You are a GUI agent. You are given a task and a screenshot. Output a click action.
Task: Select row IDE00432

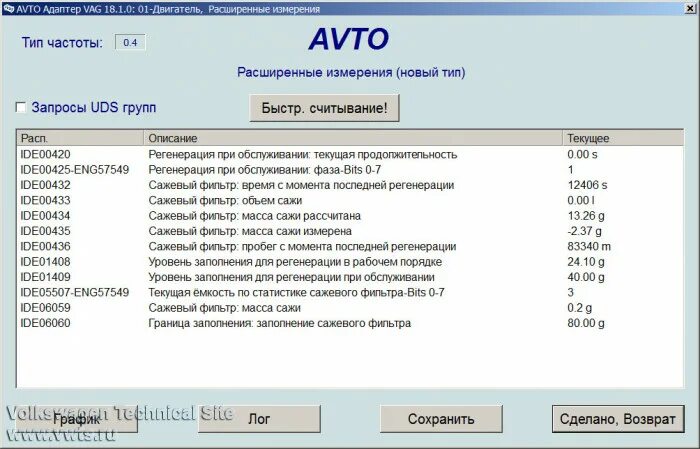point(350,185)
